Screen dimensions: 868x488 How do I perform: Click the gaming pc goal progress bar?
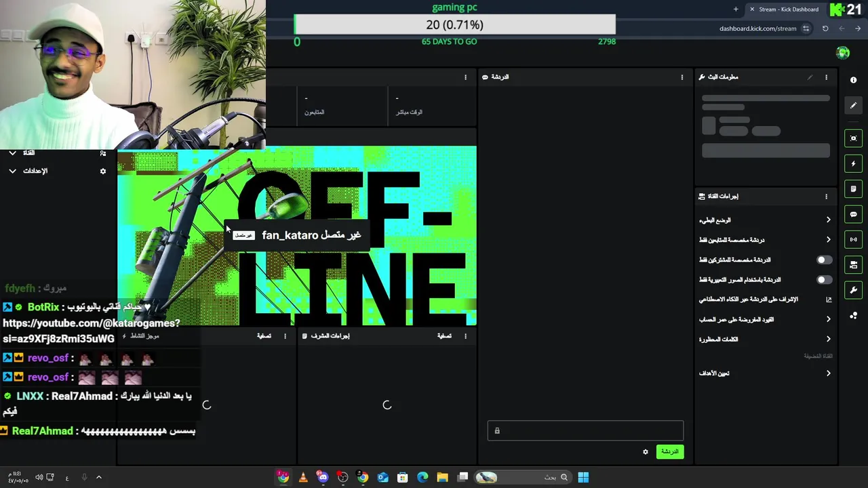click(x=454, y=24)
